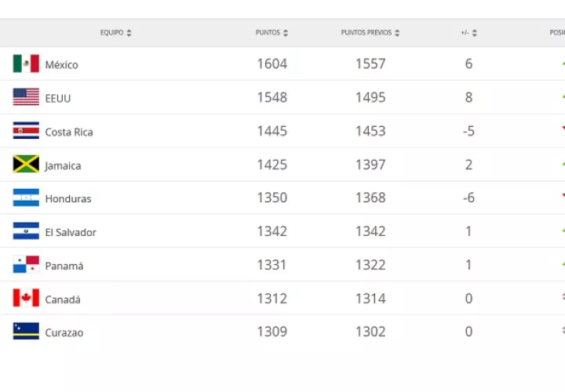
Task: Open the El Salvador team link
Action: click(x=71, y=232)
